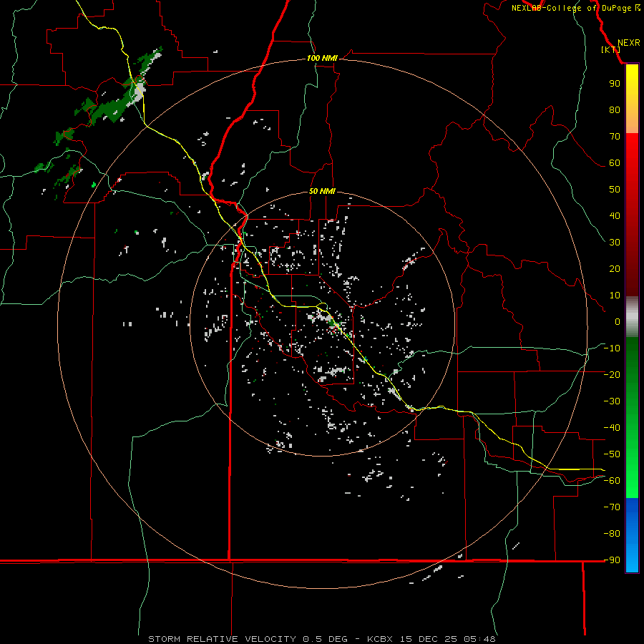The image size is (644, 644).
Task: Click the -90 value on velocity scale
Action: tap(612, 560)
